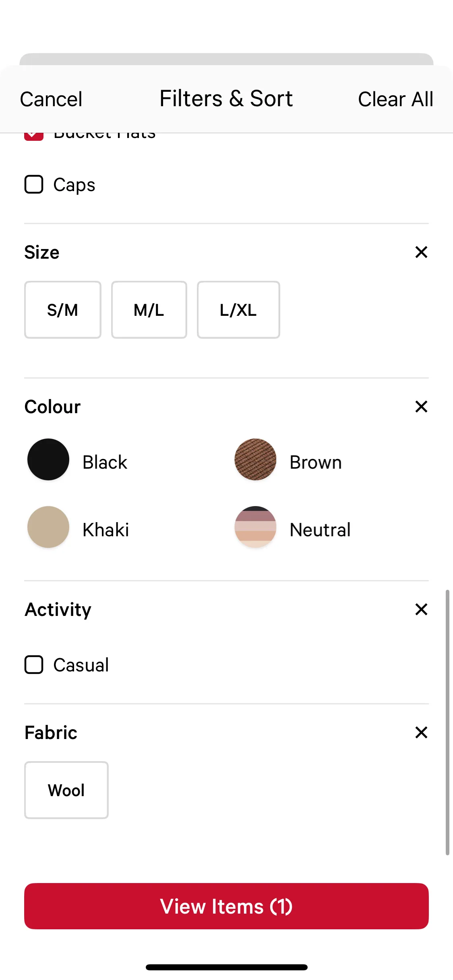Check the Caps checkbox
Image resolution: width=453 pixels, height=980 pixels.
pos(34,185)
